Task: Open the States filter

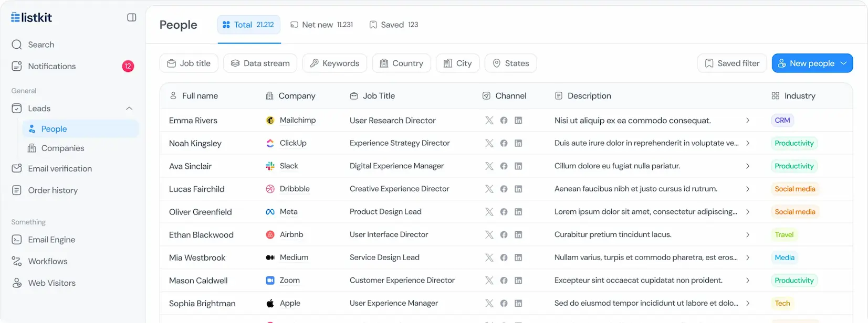Action: pos(511,63)
